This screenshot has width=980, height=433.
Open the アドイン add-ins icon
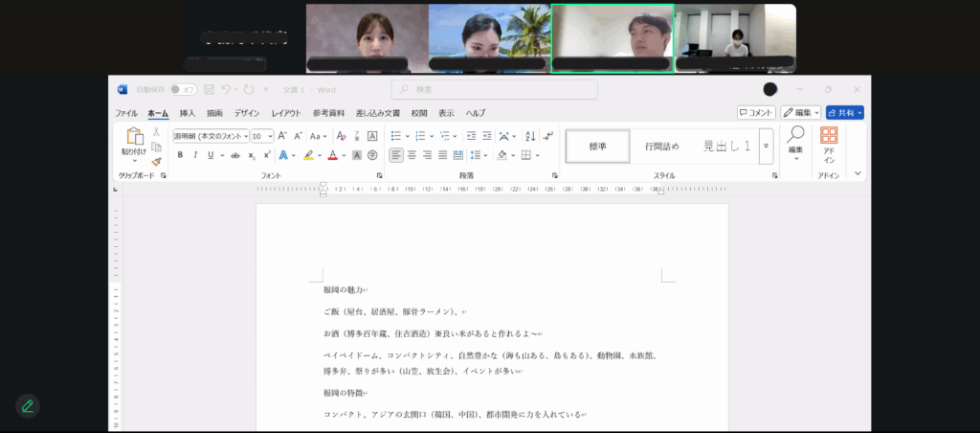pos(829,146)
